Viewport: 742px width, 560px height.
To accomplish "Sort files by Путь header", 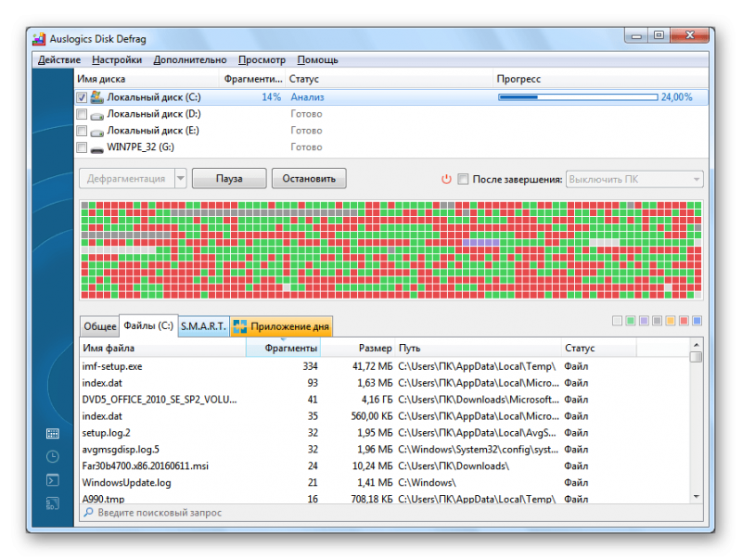I will point(478,348).
